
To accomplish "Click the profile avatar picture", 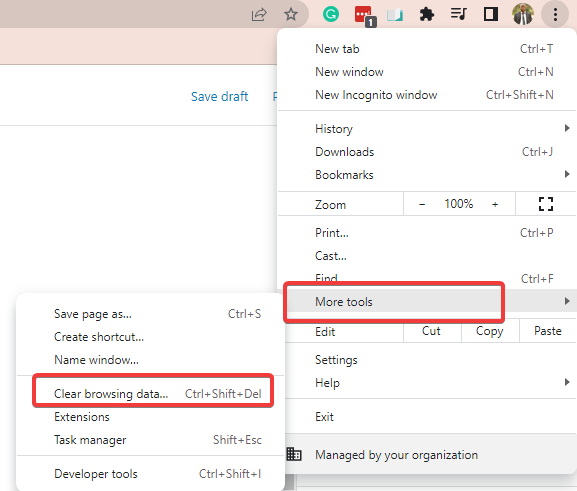I will 523,14.
